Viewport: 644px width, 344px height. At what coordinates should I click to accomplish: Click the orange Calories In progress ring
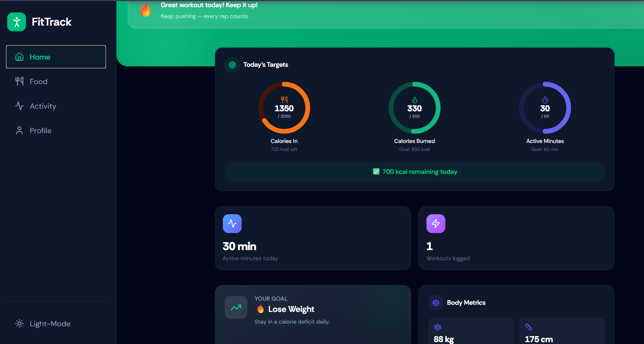click(284, 108)
